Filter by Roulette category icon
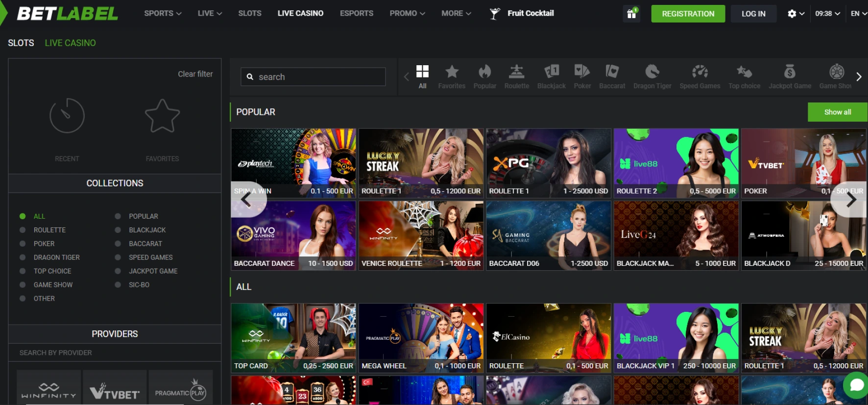Screen dimensions: 868x405 [516, 72]
